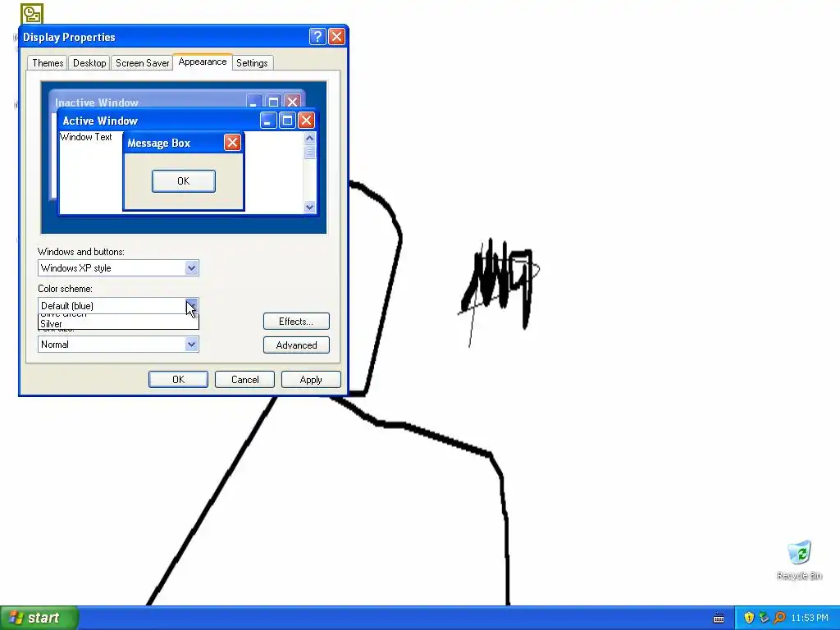Click the on-screen keyboard icon in taskbar

[719, 619]
